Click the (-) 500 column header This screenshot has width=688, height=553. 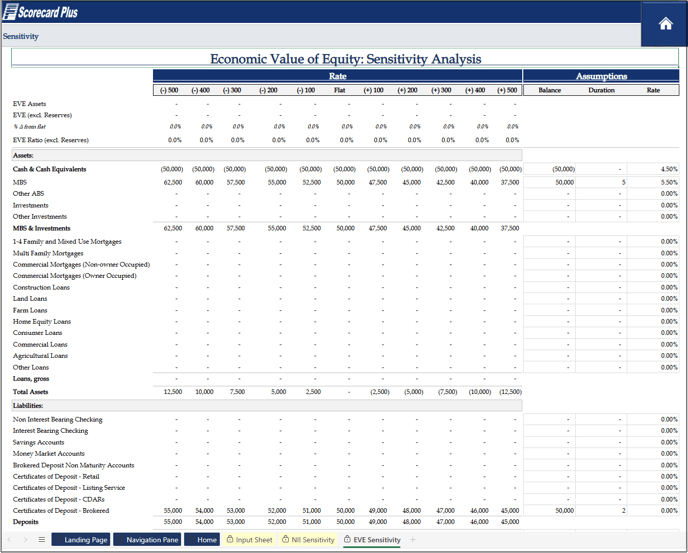point(169,90)
